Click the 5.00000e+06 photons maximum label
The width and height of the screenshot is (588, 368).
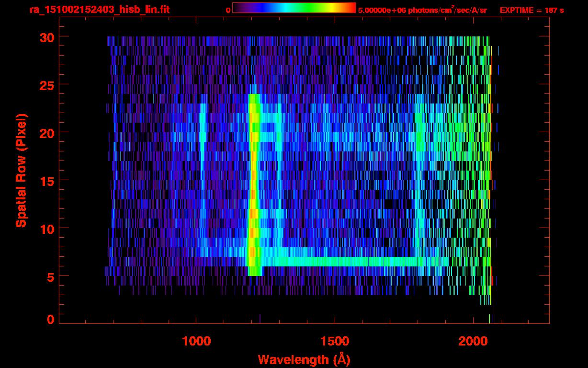pyautogui.click(x=422, y=10)
